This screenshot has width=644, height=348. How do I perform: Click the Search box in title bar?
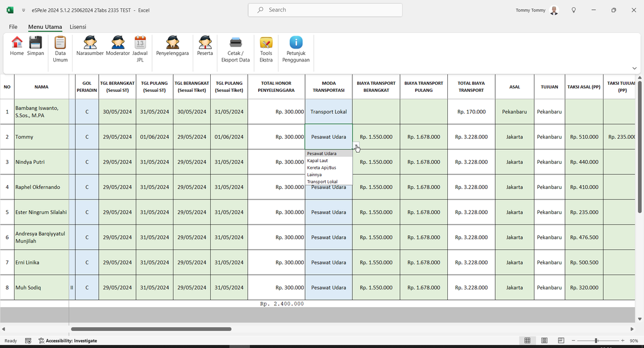(x=325, y=10)
